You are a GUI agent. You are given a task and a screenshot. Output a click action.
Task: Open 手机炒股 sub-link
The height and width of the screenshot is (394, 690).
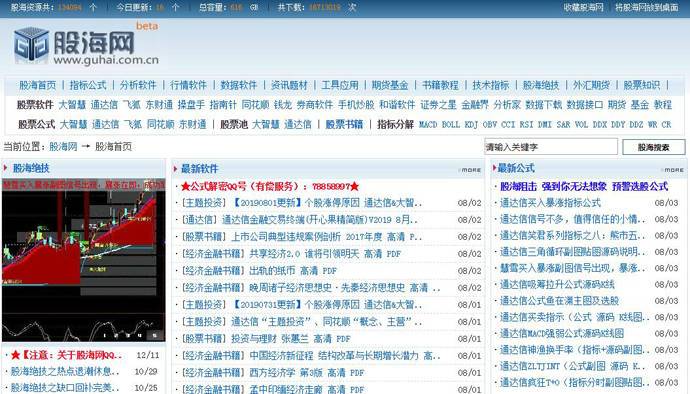[x=356, y=105]
